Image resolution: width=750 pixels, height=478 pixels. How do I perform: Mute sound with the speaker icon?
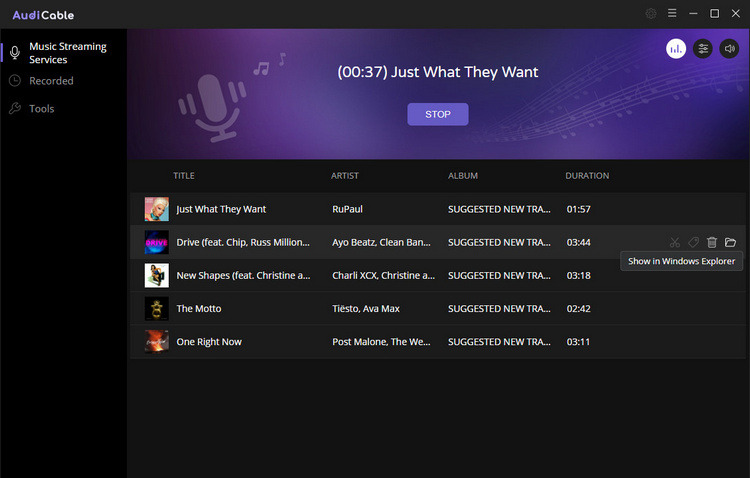(729, 49)
